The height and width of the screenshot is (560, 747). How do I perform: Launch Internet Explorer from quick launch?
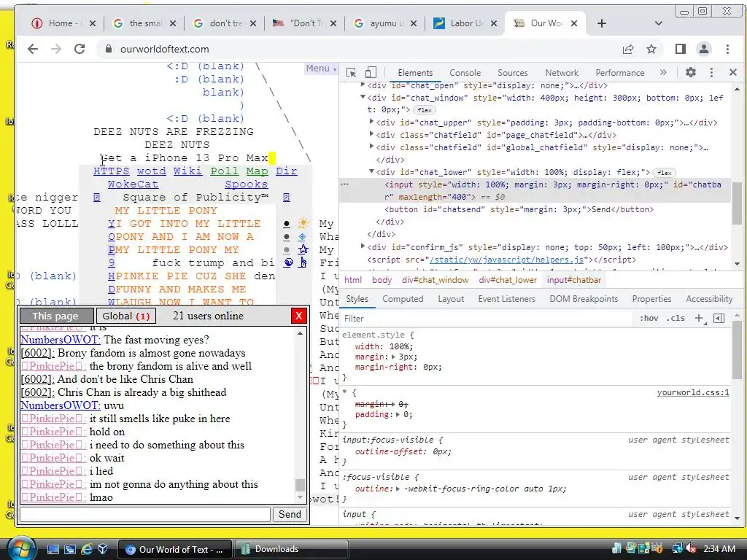[x=86, y=549]
